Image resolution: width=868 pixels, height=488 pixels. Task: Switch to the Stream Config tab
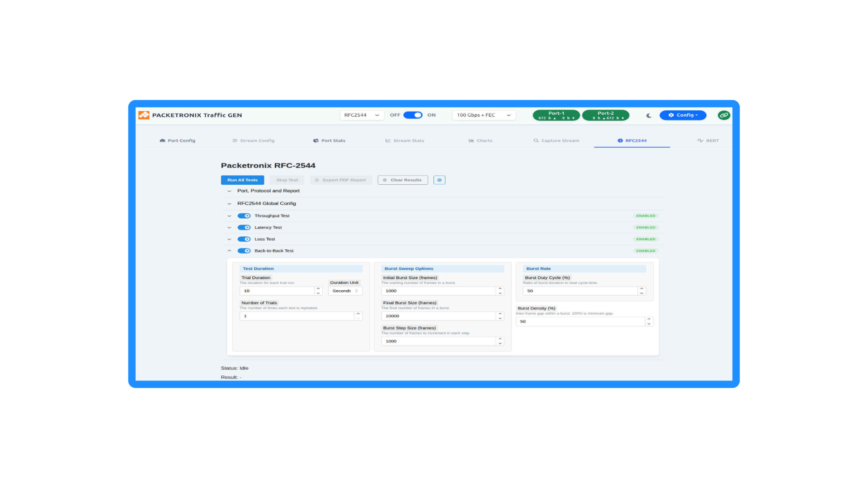253,141
